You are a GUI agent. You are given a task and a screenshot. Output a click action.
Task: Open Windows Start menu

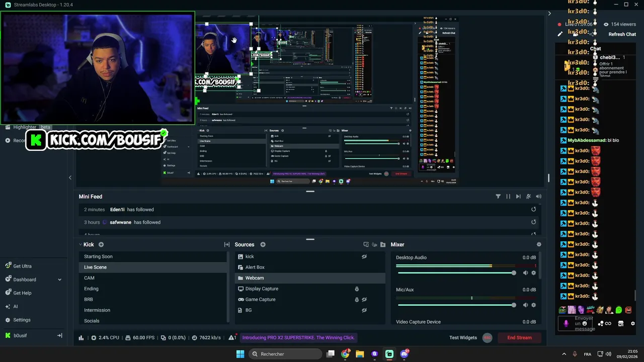240,354
